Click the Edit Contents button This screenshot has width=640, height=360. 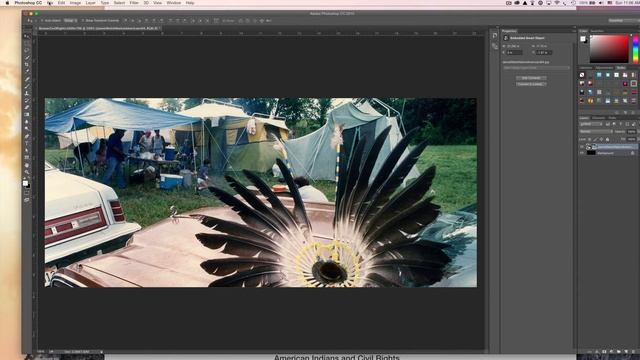531,78
